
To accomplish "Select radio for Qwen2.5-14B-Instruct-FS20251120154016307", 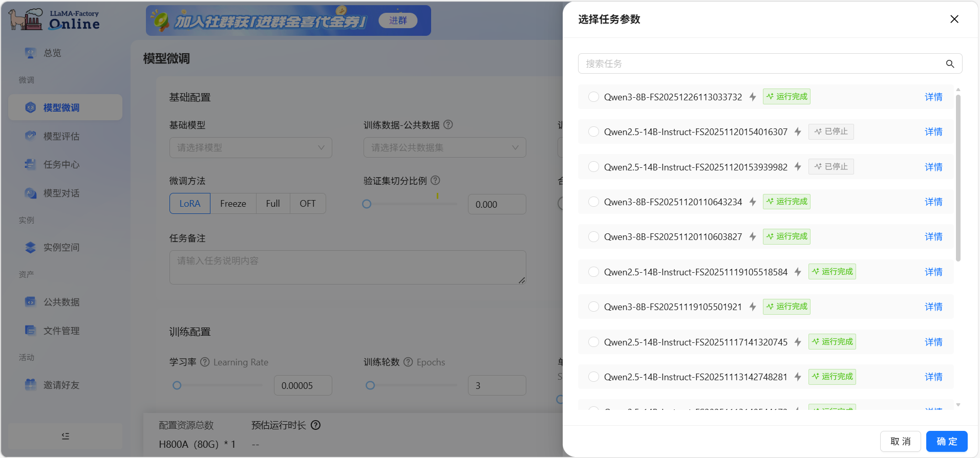I will [593, 132].
